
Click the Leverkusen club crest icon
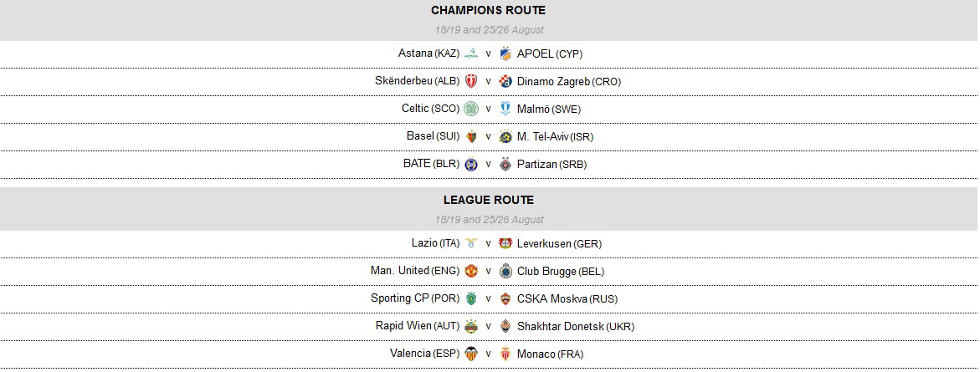(x=505, y=243)
